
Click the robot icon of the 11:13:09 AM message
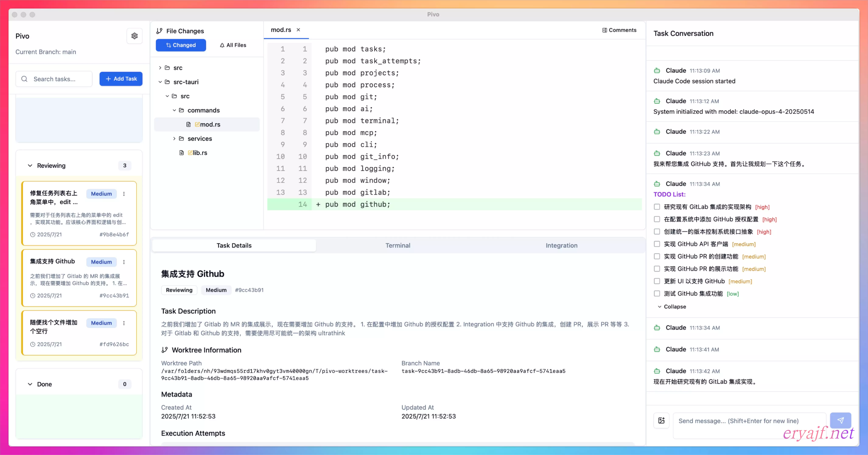tap(657, 71)
